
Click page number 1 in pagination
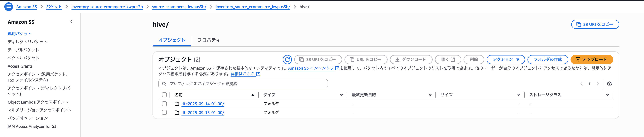coord(589,84)
